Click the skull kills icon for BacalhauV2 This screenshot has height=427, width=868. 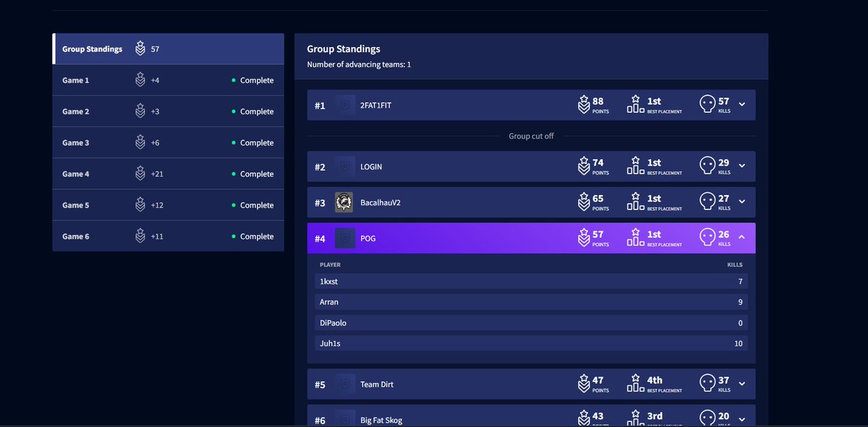coord(707,202)
